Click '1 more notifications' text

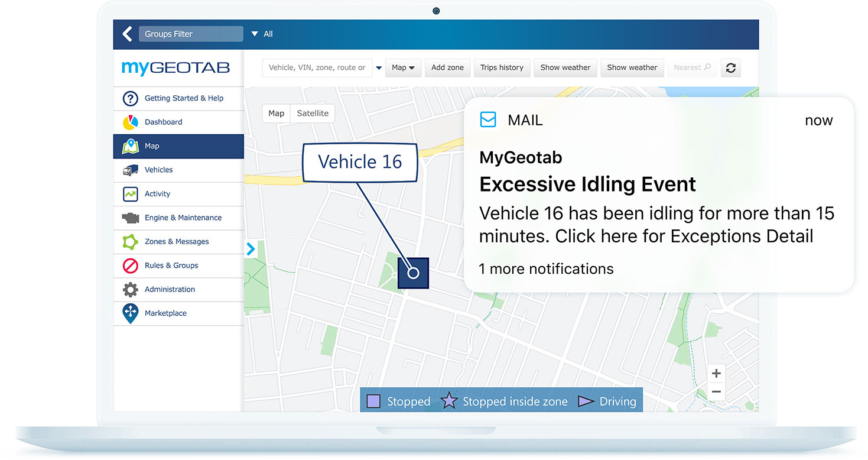[546, 268]
